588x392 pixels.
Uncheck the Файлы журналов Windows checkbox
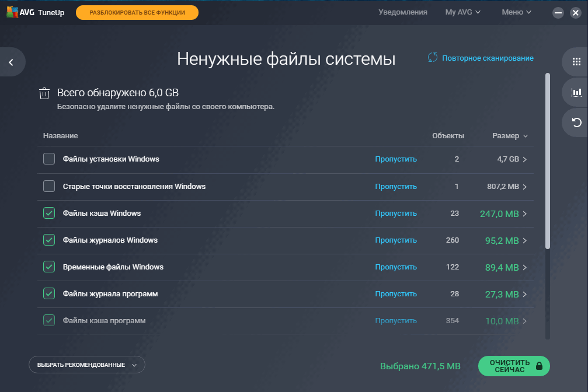tap(49, 240)
